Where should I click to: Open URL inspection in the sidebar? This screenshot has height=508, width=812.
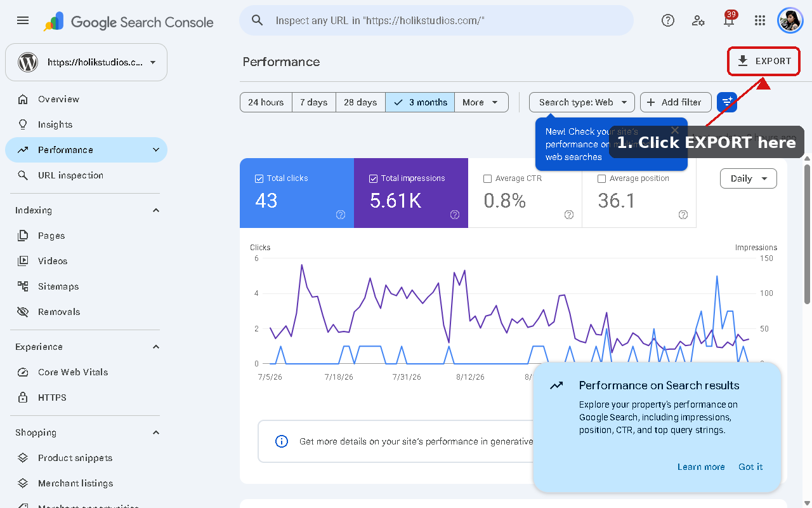tap(86, 175)
